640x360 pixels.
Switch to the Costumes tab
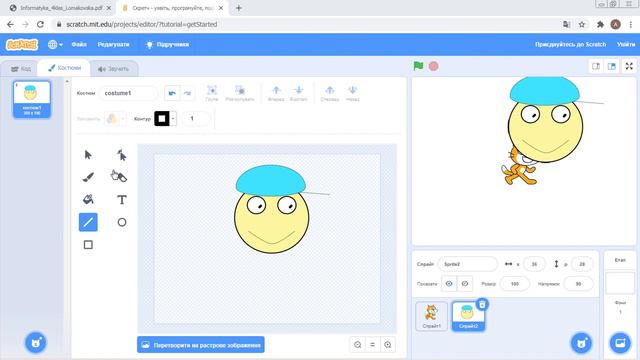pyautogui.click(x=64, y=68)
